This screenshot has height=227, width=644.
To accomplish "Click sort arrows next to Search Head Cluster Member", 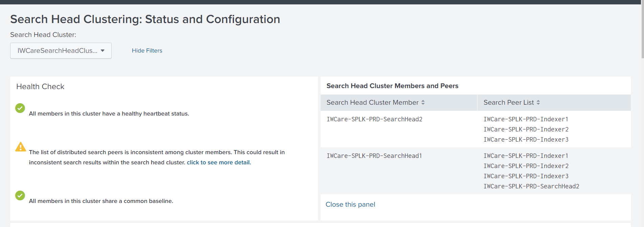I will click(x=423, y=102).
